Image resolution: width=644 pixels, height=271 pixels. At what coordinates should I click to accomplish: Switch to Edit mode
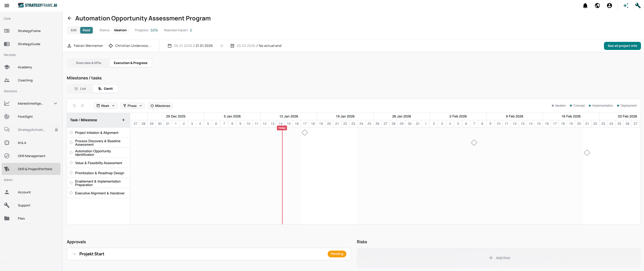74,30
